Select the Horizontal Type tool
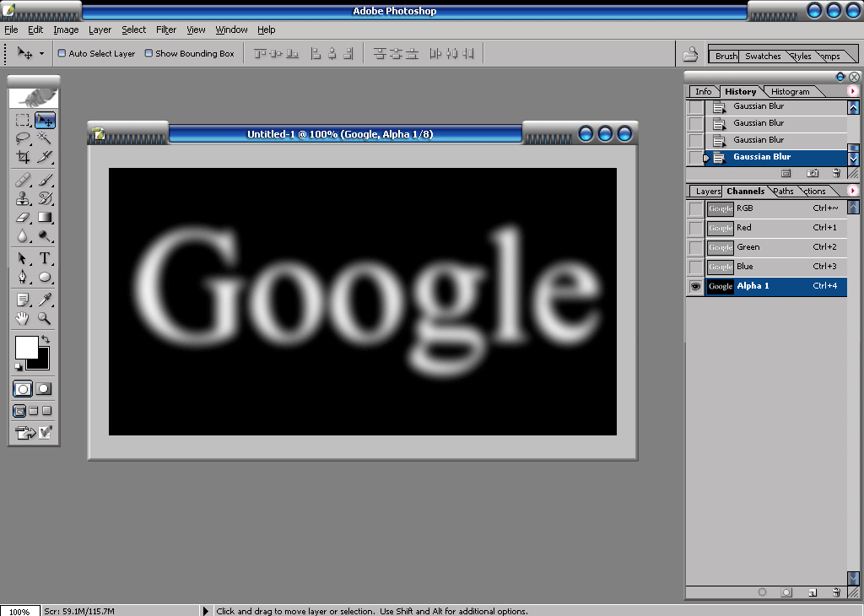The image size is (864, 616). click(x=45, y=258)
